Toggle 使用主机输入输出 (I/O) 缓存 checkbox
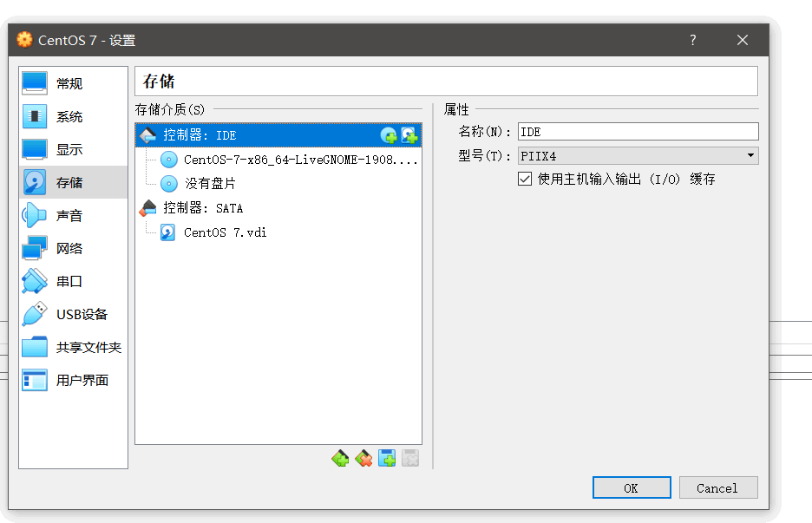The image size is (812, 523). (x=525, y=180)
